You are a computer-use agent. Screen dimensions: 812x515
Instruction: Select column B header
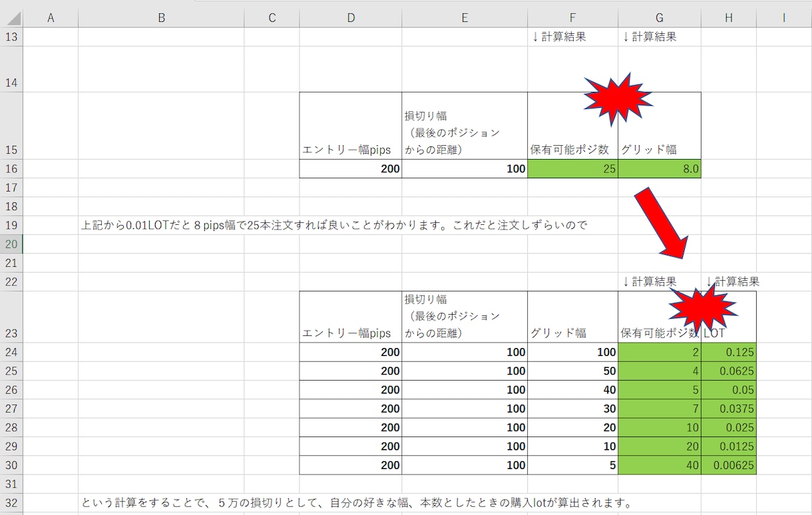click(x=161, y=19)
